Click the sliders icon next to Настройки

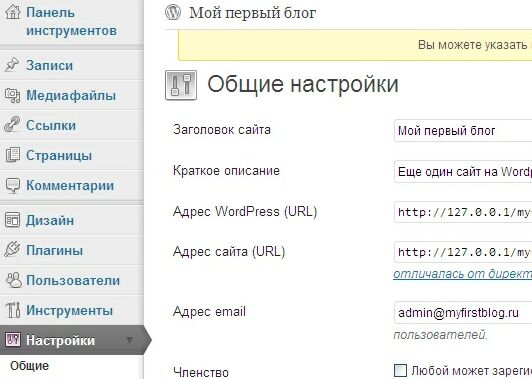[13, 340]
